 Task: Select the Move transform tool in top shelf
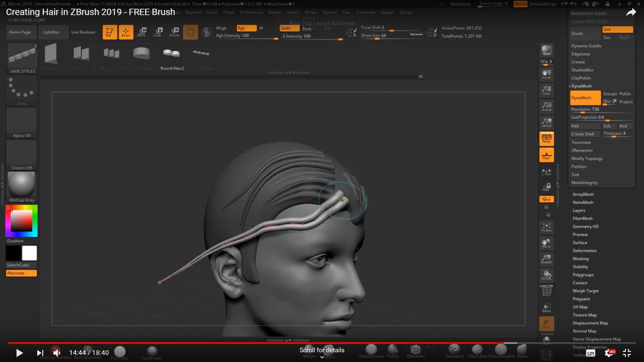[x=142, y=32]
